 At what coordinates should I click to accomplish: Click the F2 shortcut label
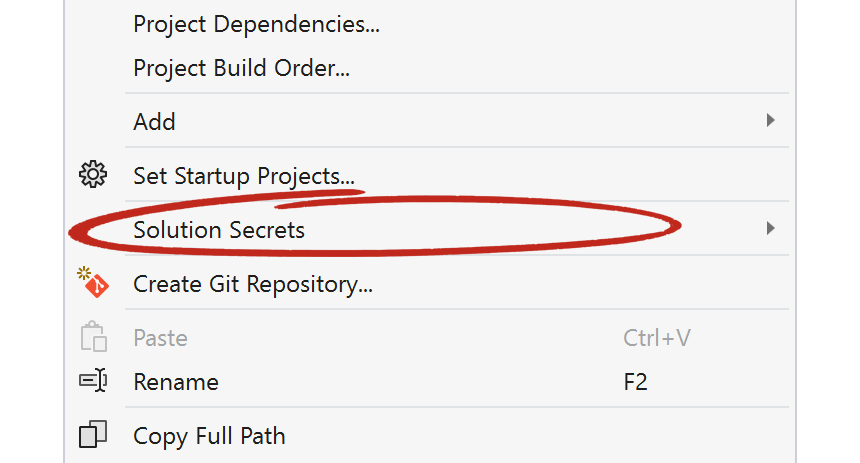(635, 382)
